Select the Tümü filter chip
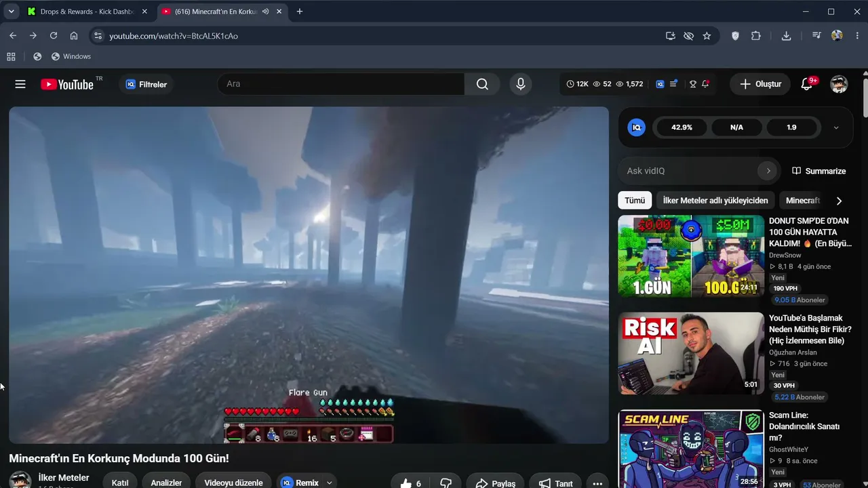This screenshot has width=868, height=488. pyautogui.click(x=635, y=201)
